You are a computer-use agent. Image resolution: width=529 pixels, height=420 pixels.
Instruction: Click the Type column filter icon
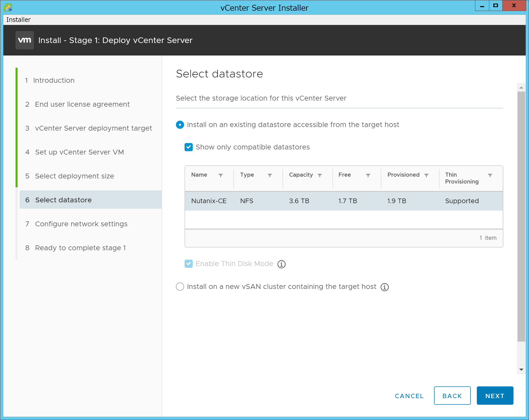pos(270,175)
